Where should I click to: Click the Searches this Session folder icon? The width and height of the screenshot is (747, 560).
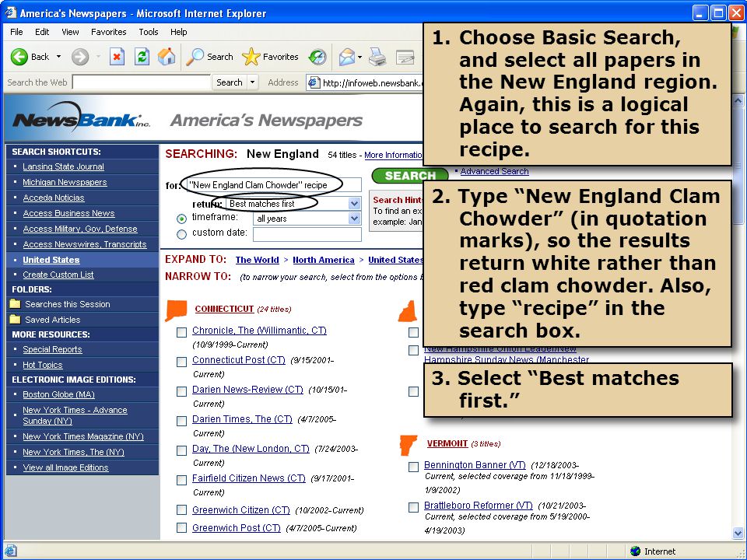16,304
